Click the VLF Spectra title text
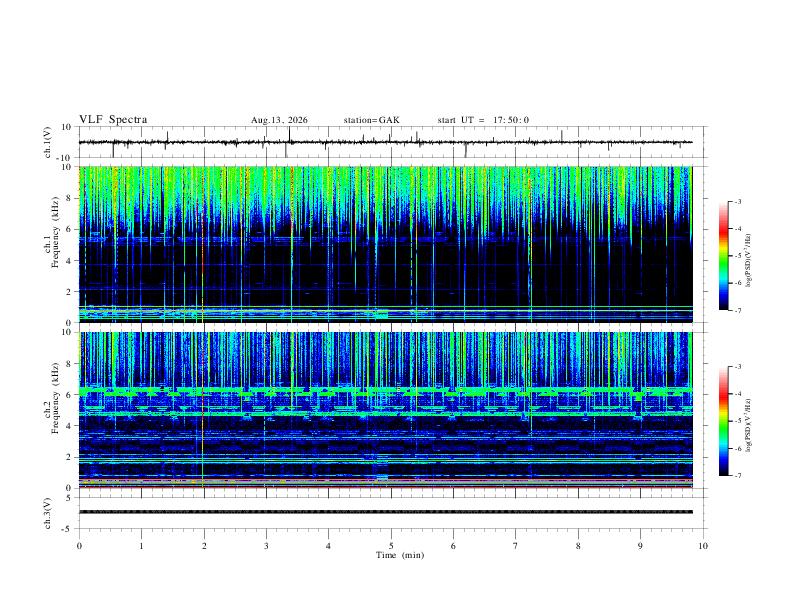Image resolution: width=792 pixels, height=612 pixels. tap(113, 120)
